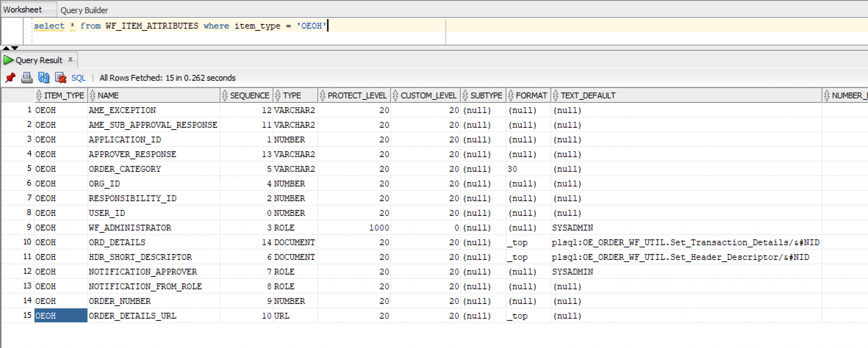Select the APPLICATION_ID cell
This screenshot has height=348, width=868.
[x=154, y=140]
